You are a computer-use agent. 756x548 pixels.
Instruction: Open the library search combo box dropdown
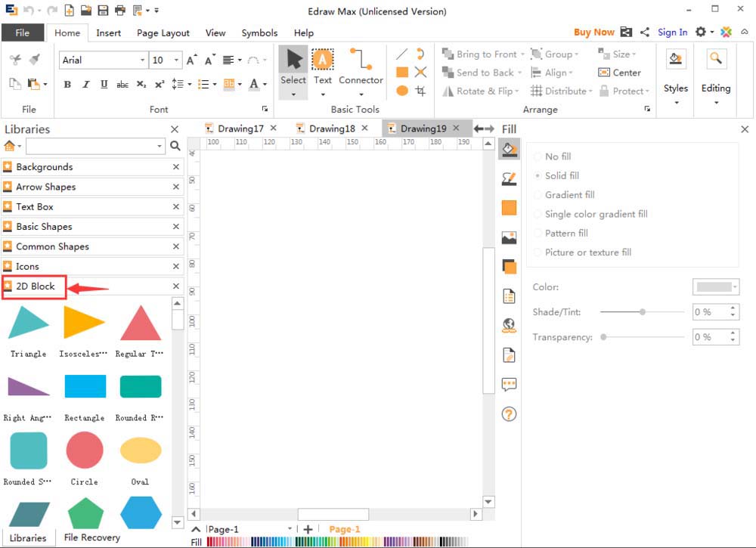coord(160,146)
